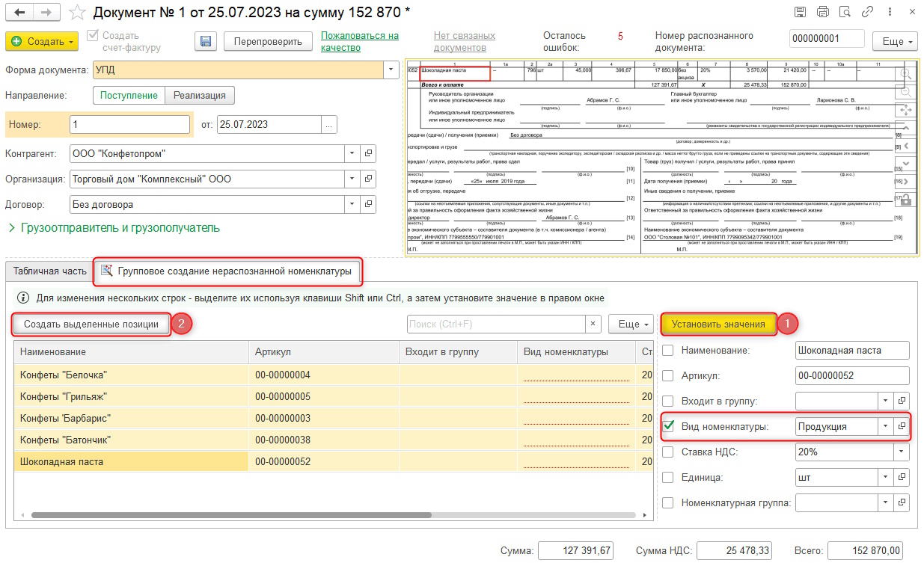This screenshot has width=924, height=563.
Task: Click the Входит в группу column header
Action: (458, 351)
